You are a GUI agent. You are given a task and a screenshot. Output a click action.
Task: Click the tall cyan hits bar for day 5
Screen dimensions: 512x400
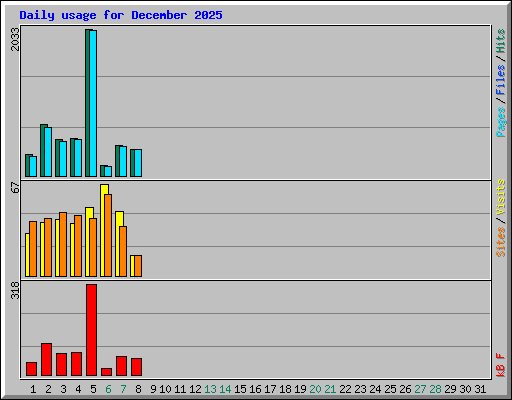click(x=93, y=103)
